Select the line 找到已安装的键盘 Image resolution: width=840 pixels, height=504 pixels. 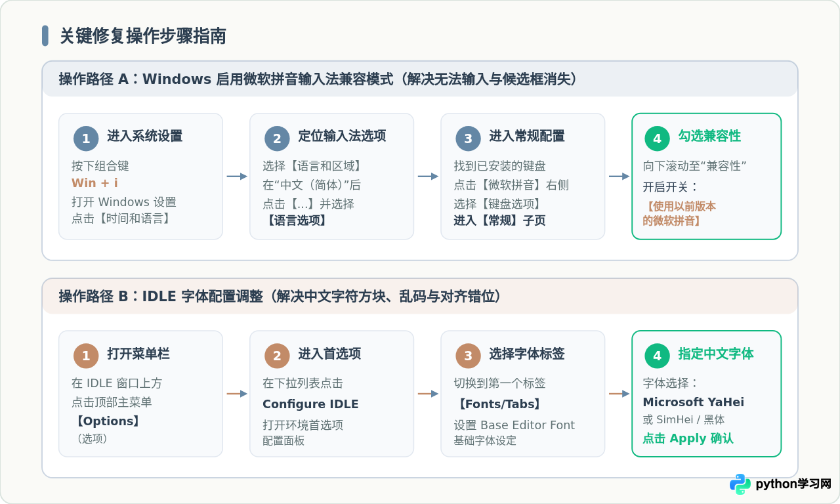pyautogui.click(x=500, y=167)
